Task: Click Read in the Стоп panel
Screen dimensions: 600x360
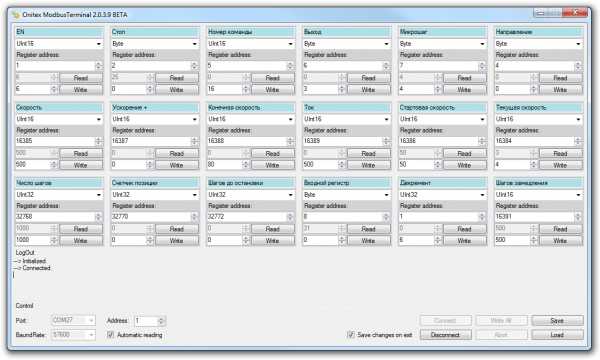Action: pos(177,78)
